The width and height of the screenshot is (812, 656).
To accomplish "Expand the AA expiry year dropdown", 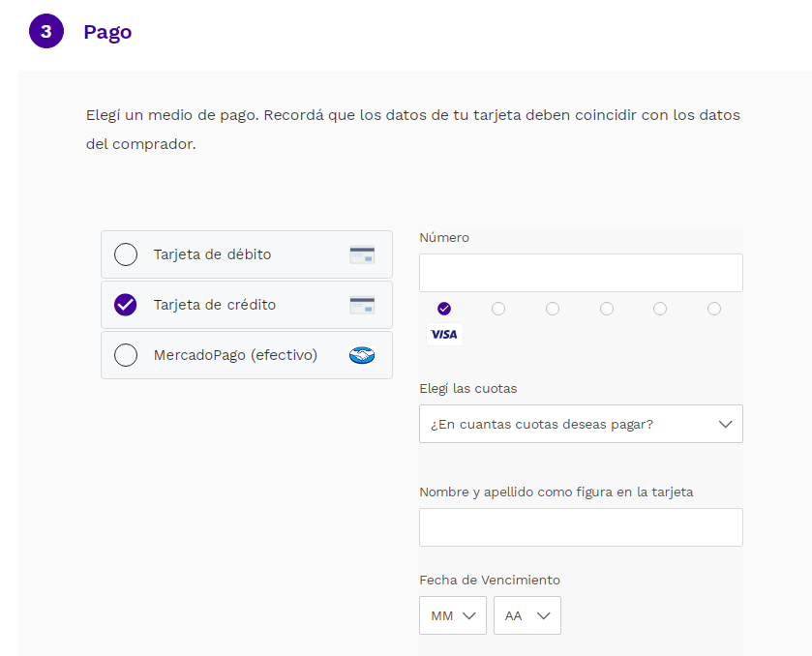I will pyautogui.click(x=527, y=615).
